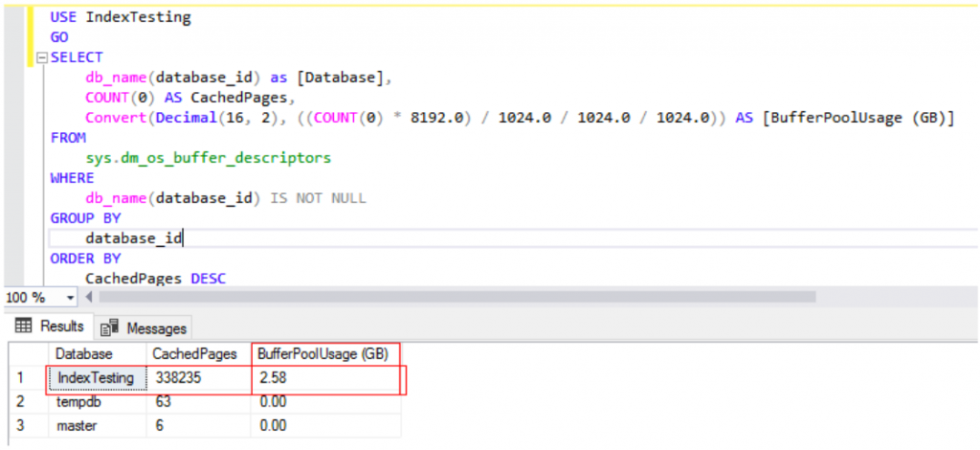Select row 1 via its row header

click(x=23, y=378)
